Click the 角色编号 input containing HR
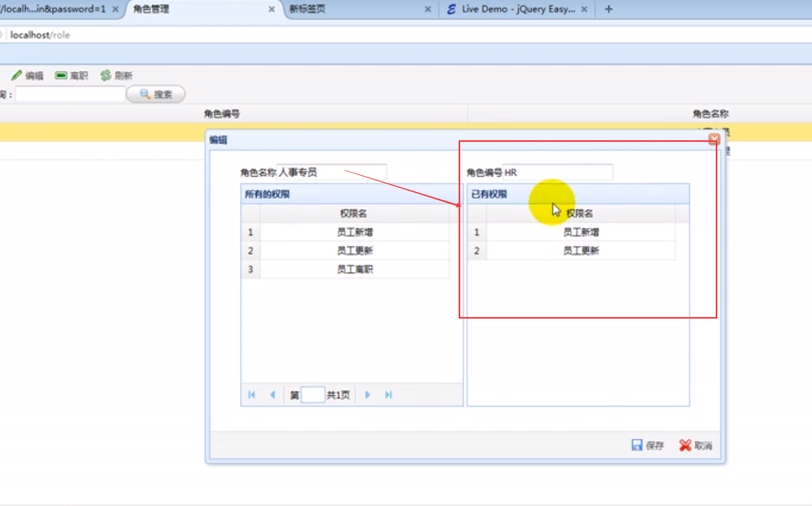This screenshot has height=506, width=812. (x=558, y=172)
